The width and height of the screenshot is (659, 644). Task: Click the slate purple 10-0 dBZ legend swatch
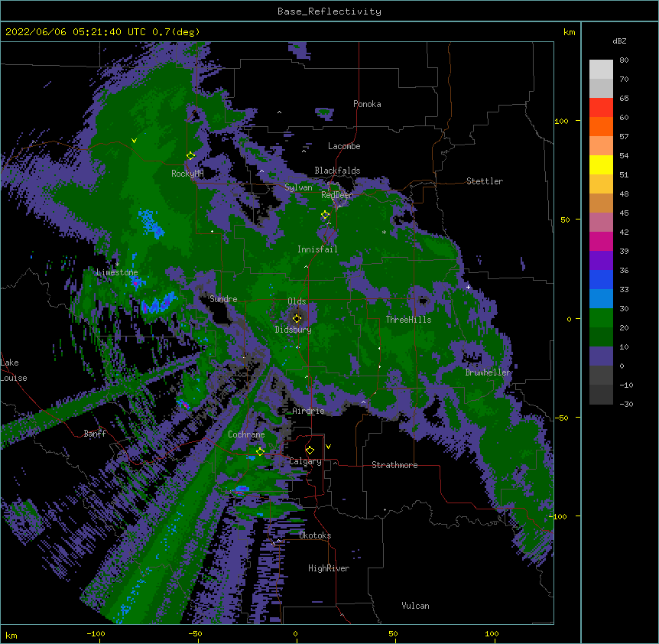pyautogui.click(x=601, y=356)
